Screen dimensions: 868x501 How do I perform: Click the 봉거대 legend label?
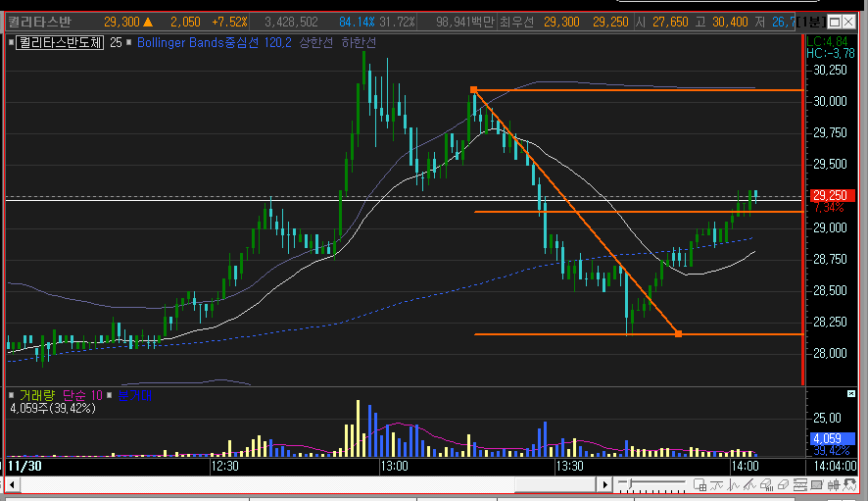click(x=134, y=395)
